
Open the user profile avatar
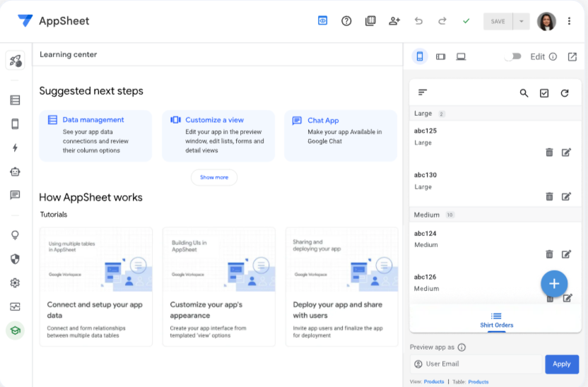click(x=546, y=21)
